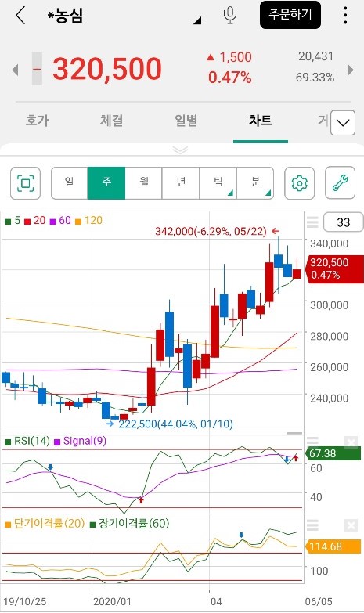Tap the 단기이격률(20) legend label

(x=49, y=524)
